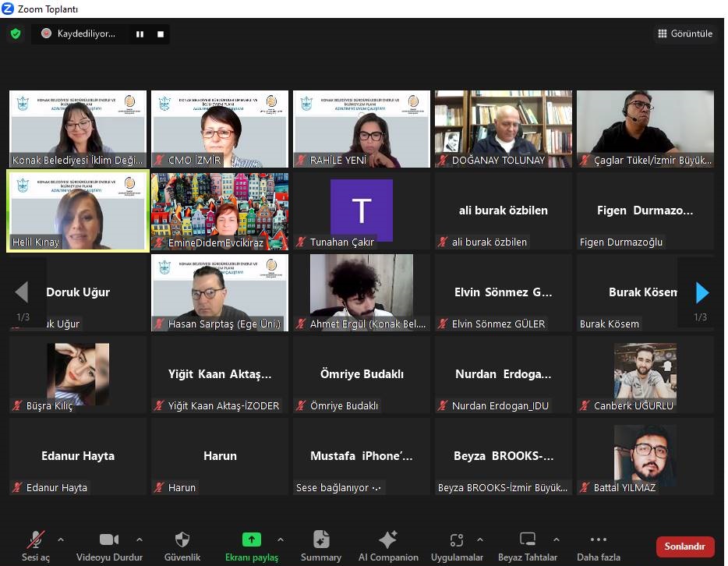The width and height of the screenshot is (728, 566).
Task: Pause the recording
Action: [140, 34]
